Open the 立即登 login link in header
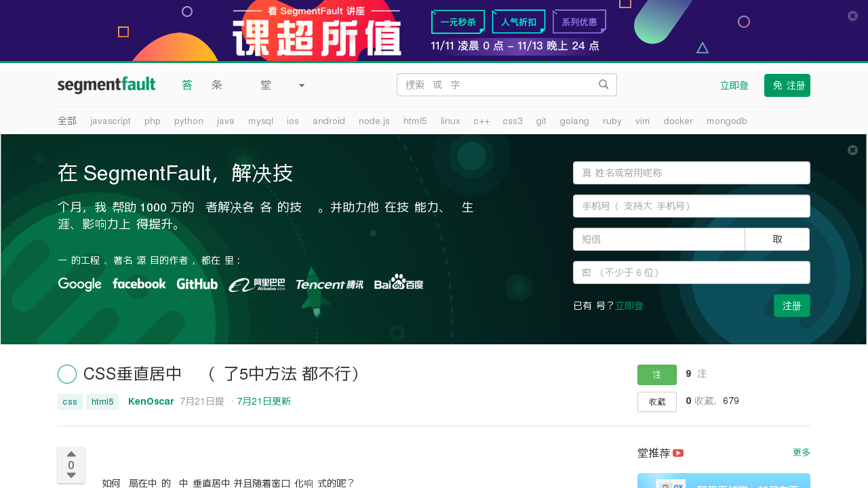The width and height of the screenshot is (868, 488). (734, 85)
